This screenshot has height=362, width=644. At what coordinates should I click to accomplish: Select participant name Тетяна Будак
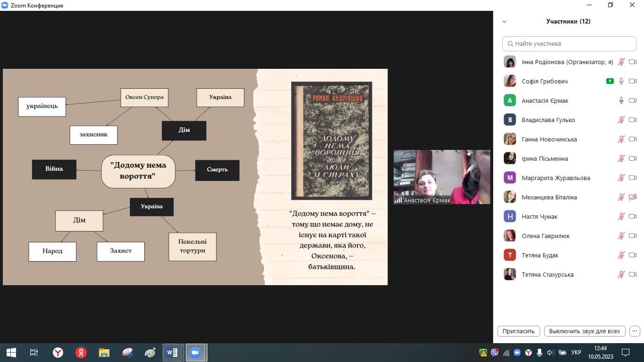point(540,255)
